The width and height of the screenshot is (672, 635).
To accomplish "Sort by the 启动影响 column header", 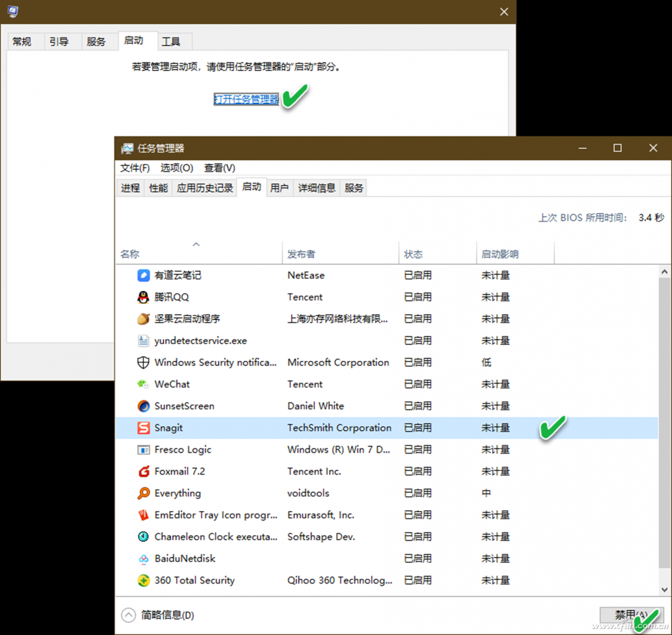I will pos(515,254).
